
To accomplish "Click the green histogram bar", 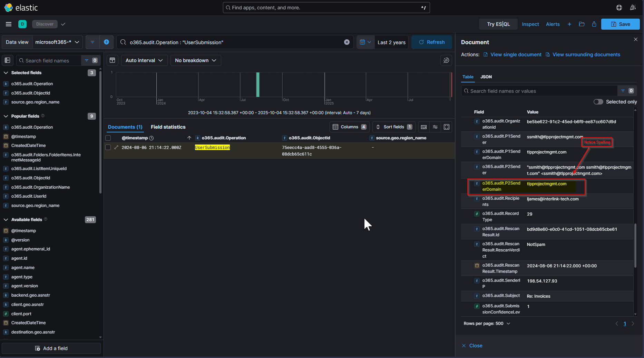I will [x=258, y=85].
